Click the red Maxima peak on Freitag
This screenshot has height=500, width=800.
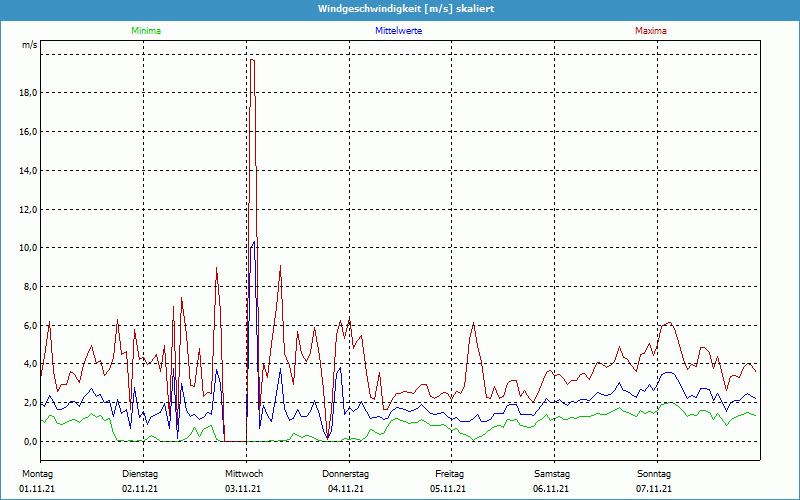[474, 323]
